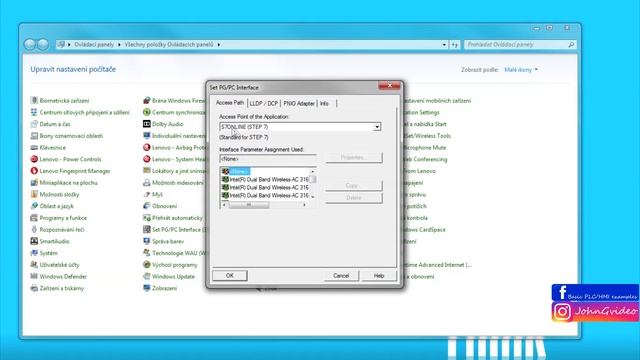Expand the arrow after Všechny položky Ovládacích panelů
Image resolution: width=640 pixels, height=360 pixels.
tap(219, 44)
